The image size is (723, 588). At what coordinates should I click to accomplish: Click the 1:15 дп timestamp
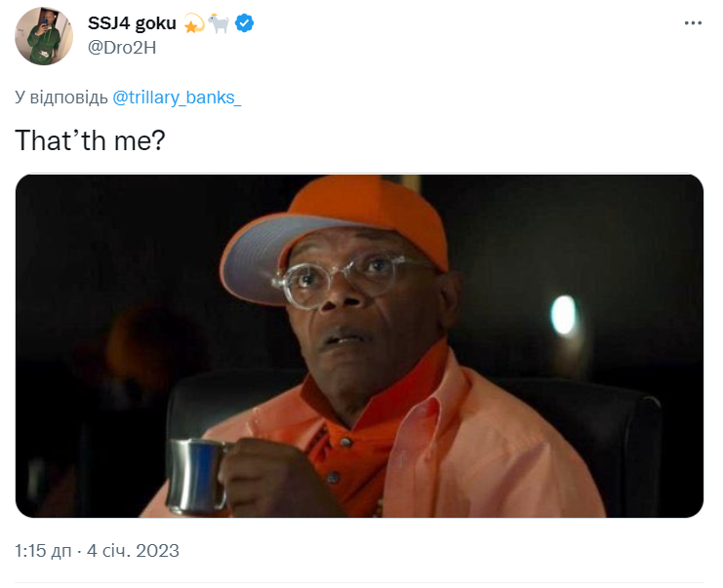point(43,551)
